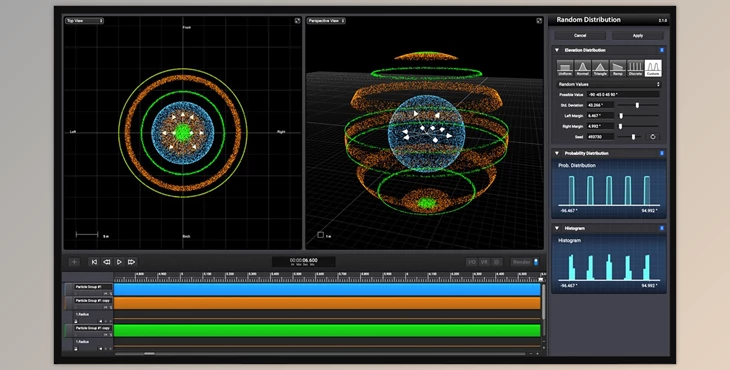The image size is (730, 370).
Task: Select the green timeline clip
Action: pos(327,331)
